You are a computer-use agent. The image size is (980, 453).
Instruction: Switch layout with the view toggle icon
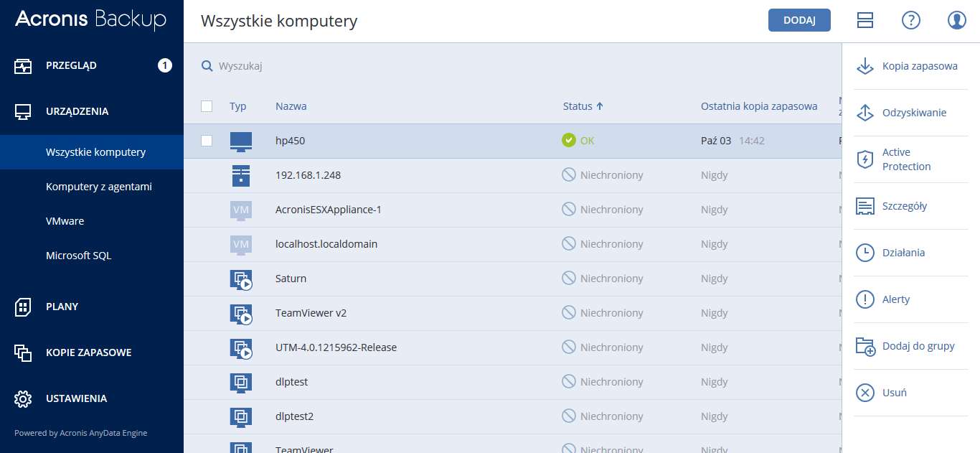coord(864,21)
